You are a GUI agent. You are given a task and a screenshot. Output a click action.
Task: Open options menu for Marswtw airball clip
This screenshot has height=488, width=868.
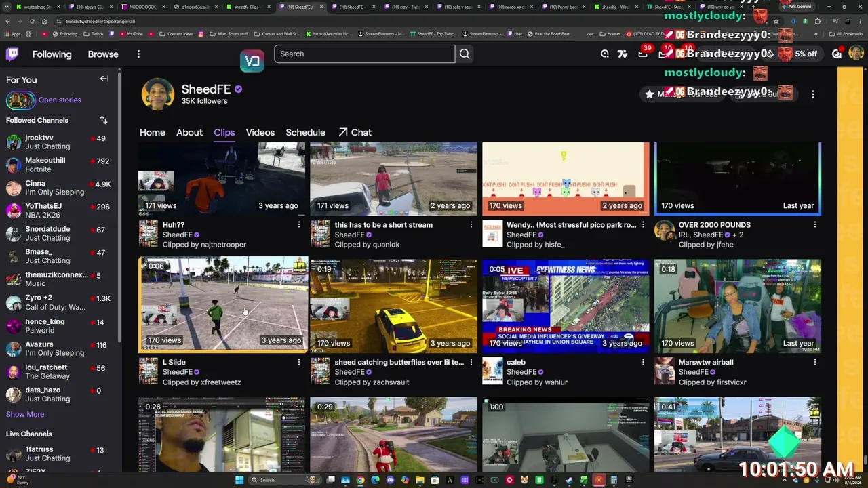[x=815, y=363]
